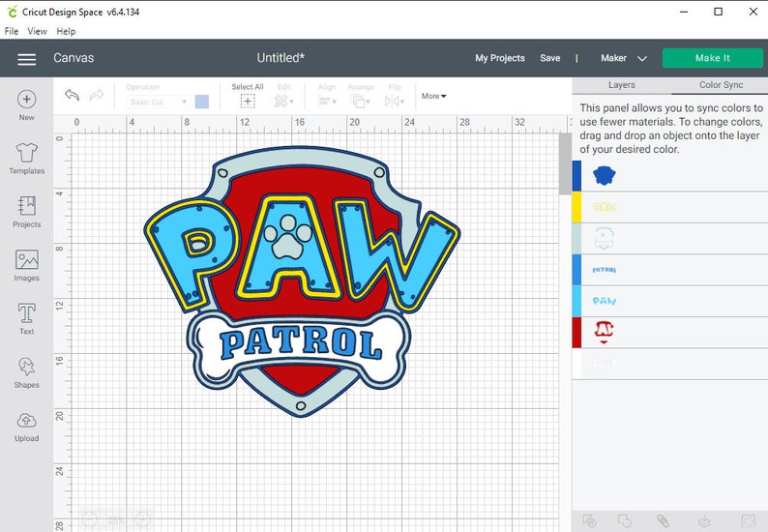Zoom out with the minus icon
This screenshot has width=768, height=532.
(x=90, y=519)
